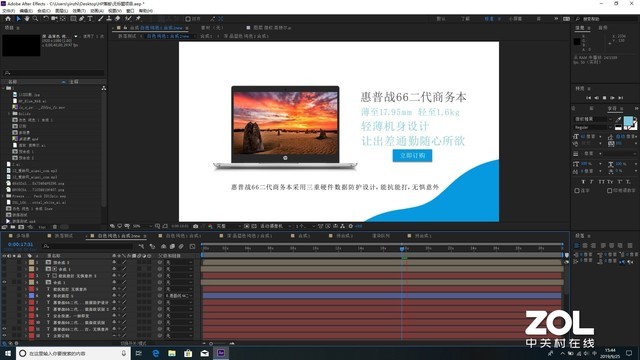Select the Zoom magnifier tool
Screen dimensions: 640x360
pyautogui.click(x=36, y=19)
